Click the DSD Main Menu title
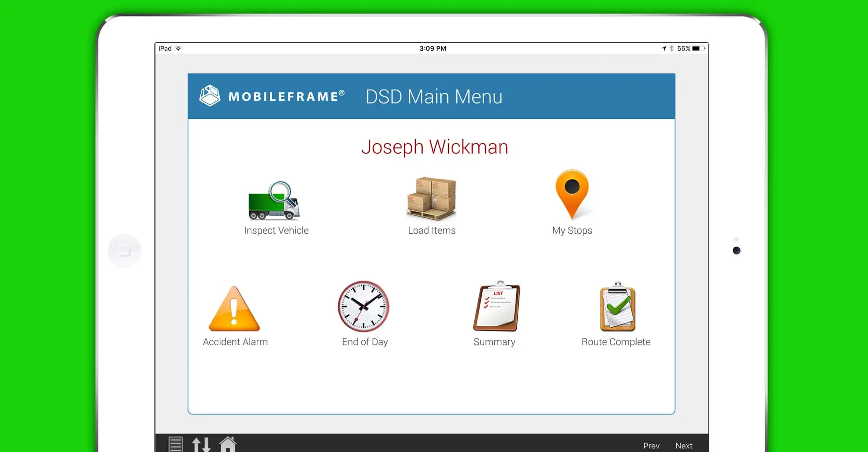The width and height of the screenshot is (868, 452). [434, 96]
